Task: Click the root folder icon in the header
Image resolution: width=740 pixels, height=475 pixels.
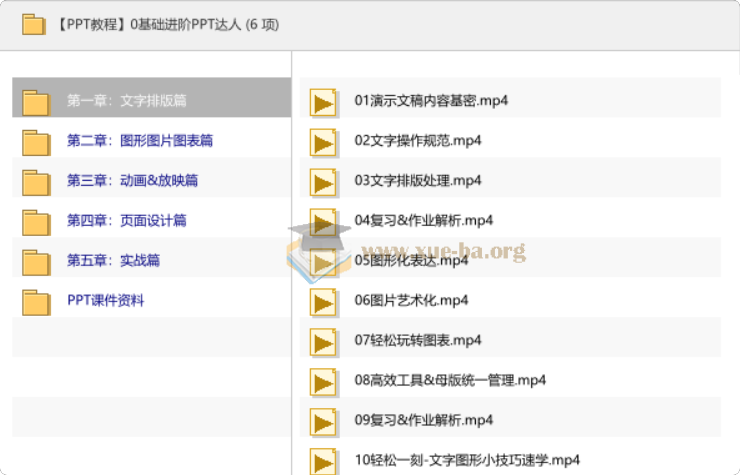Action: [34, 25]
